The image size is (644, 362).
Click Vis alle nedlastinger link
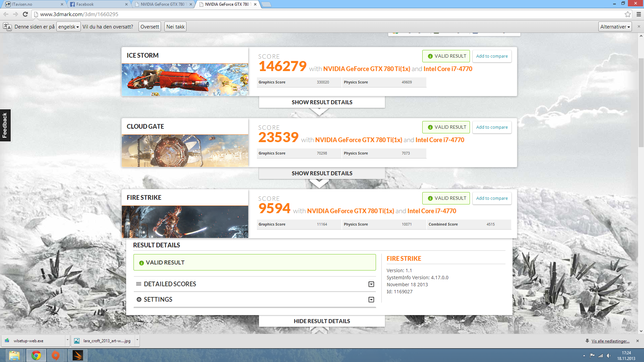tap(610, 341)
